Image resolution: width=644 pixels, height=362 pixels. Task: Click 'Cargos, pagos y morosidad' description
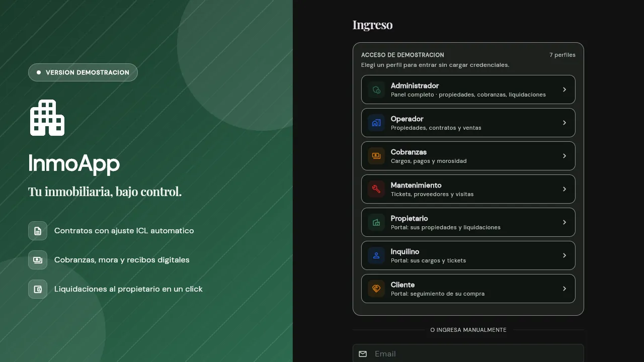429,161
